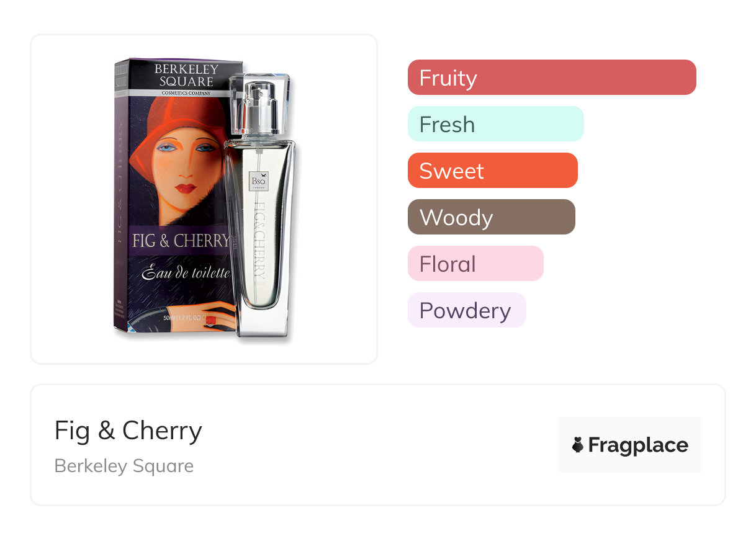Select the Floral accord bar

click(475, 264)
